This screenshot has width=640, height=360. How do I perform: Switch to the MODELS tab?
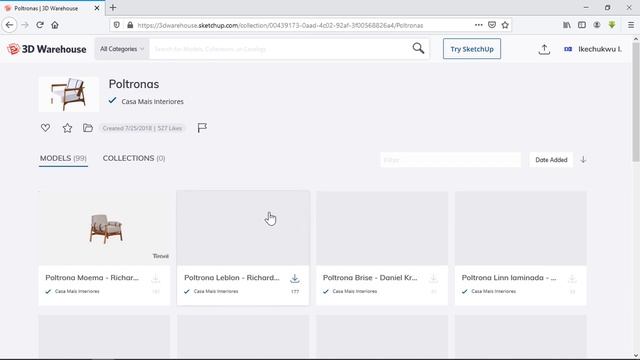click(63, 158)
